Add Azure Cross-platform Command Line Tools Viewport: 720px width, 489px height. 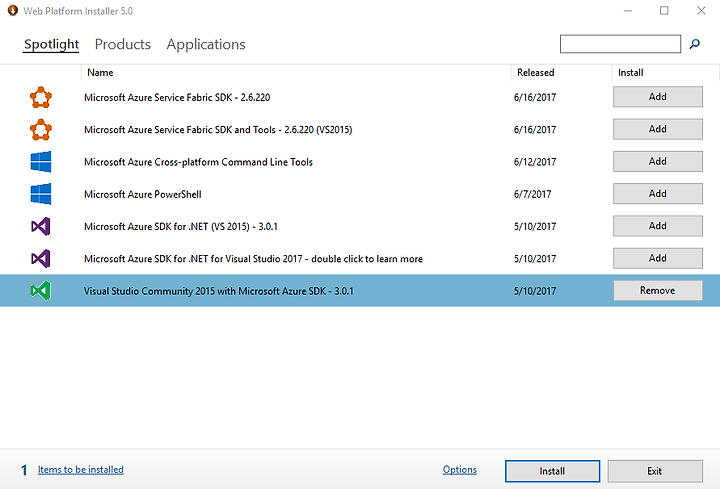click(658, 161)
